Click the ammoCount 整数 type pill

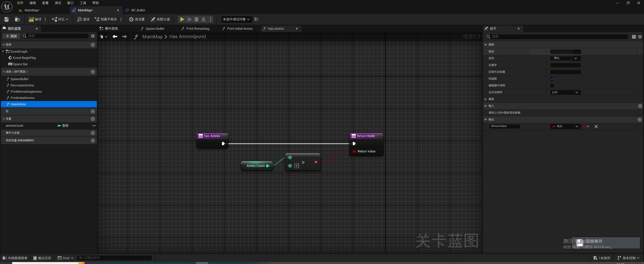coord(63,126)
